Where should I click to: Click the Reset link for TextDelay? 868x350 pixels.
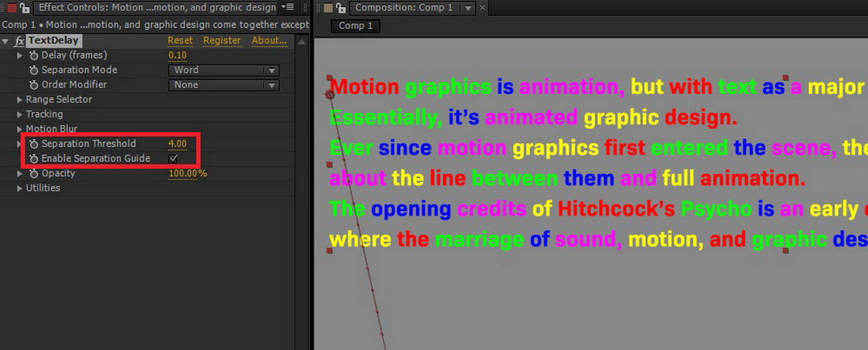[180, 41]
